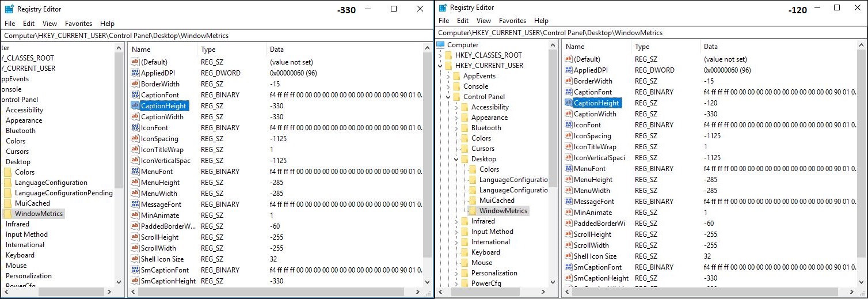Expand AppEvents node in right window
The width and height of the screenshot is (868, 299).
448,75
